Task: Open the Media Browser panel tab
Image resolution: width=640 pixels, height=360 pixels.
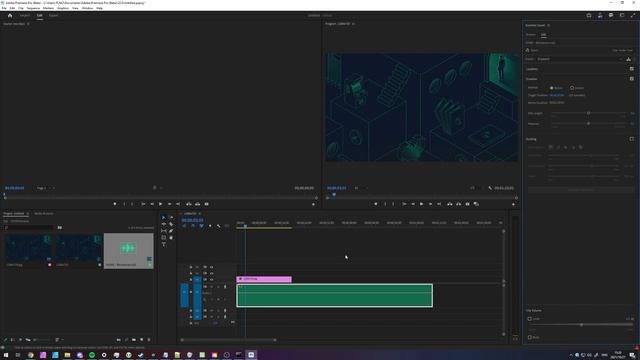Action: point(44,213)
